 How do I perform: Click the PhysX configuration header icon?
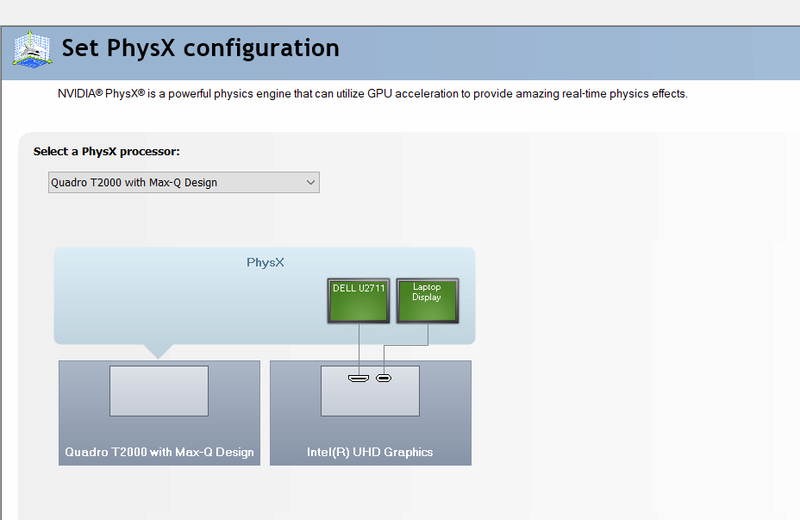coord(32,49)
